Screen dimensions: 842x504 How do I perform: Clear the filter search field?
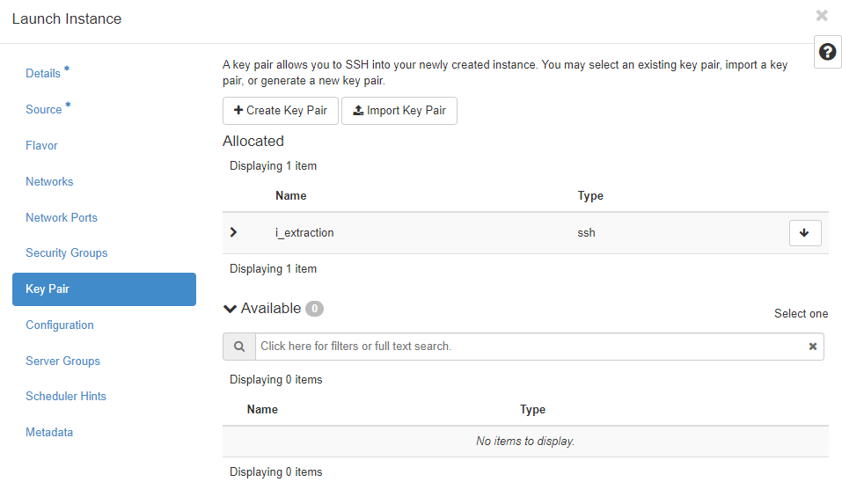pos(813,347)
